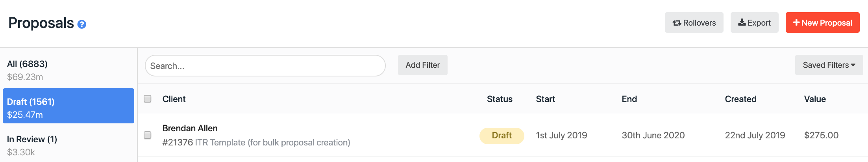Sort by the Status column header
The height and width of the screenshot is (162, 868).
tap(500, 99)
